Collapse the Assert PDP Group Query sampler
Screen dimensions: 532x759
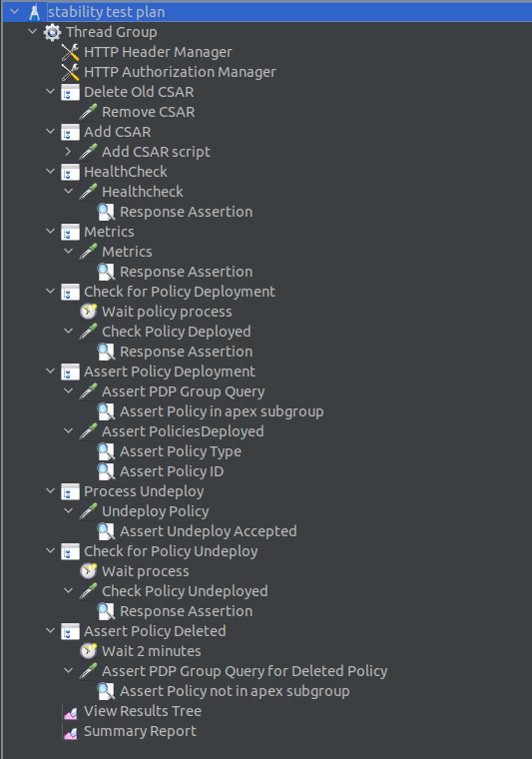[68, 390]
